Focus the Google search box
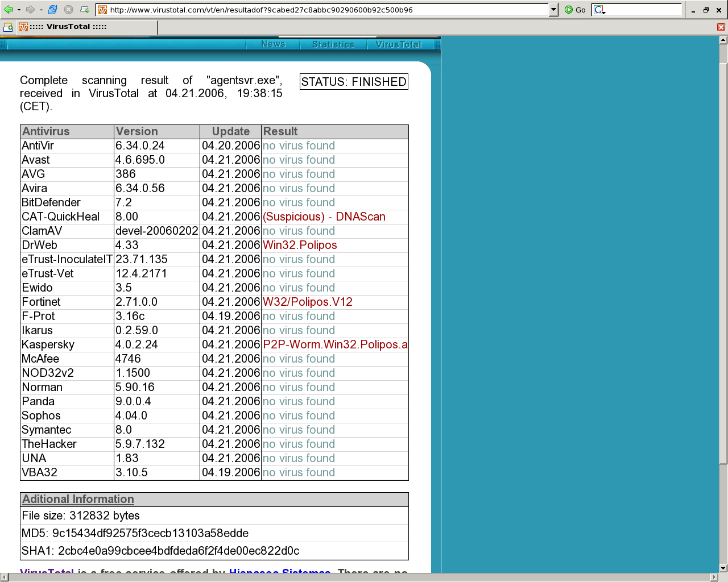728x582 pixels. [644, 10]
